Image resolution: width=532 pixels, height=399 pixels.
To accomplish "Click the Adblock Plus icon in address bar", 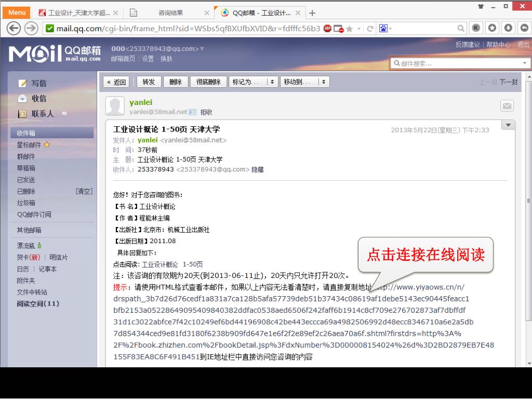I will [327, 29].
